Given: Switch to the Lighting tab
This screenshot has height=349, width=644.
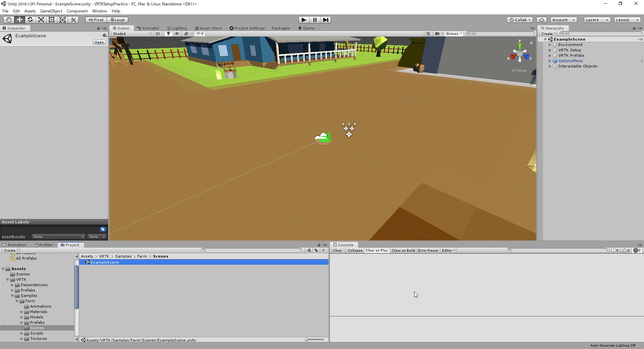Looking at the screenshot, I should click(177, 28).
